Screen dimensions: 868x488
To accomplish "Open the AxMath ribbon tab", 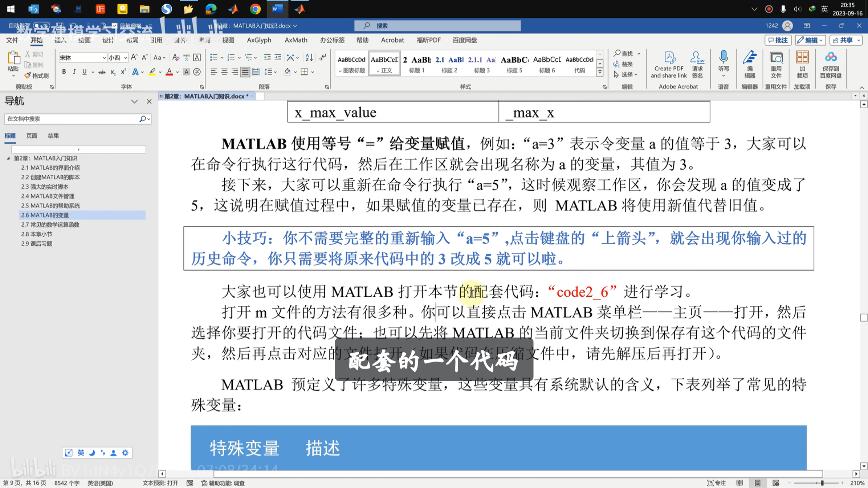I will [x=296, y=40].
